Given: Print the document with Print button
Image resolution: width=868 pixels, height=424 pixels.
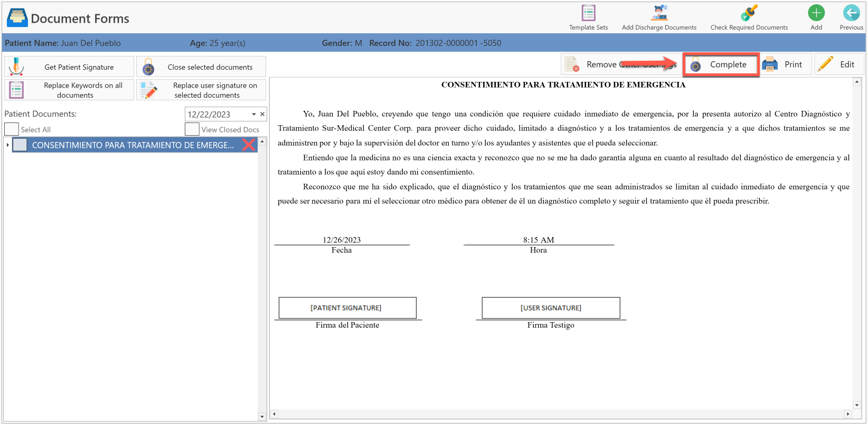Looking at the screenshot, I should click(x=786, y=64).
